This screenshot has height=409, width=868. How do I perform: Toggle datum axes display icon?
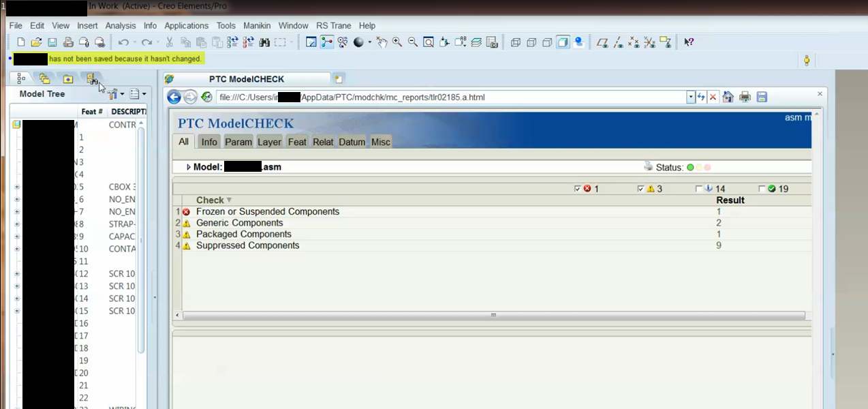(x=619, y=42)
